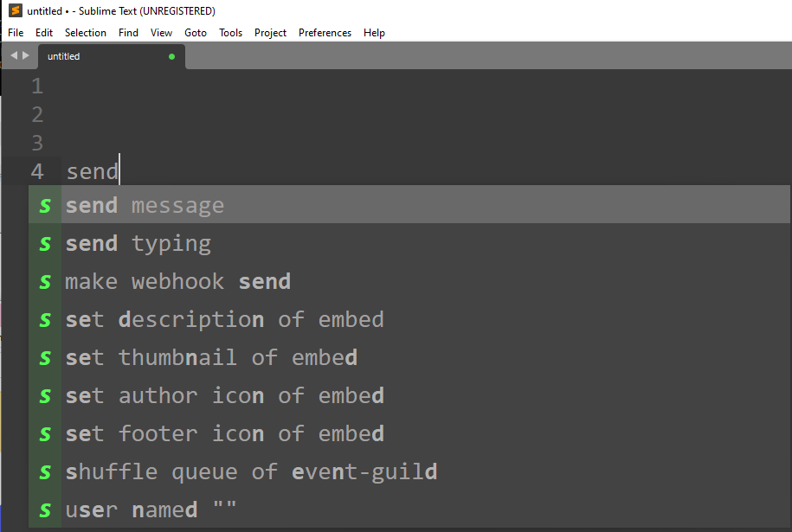The image size is (792, 532).
Task: Click the snippet icon beside "set description of embed"
Action: [x=45, y=319]
